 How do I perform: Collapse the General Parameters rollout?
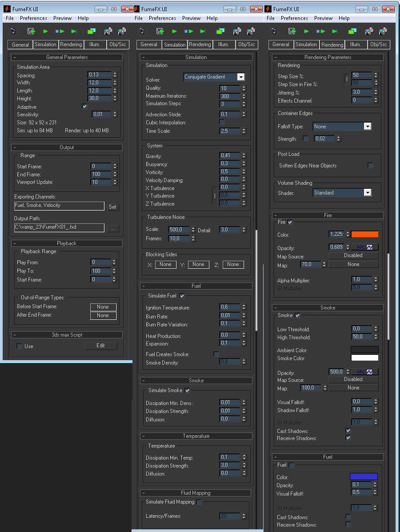pyautogui.click(x=67, y=57)
